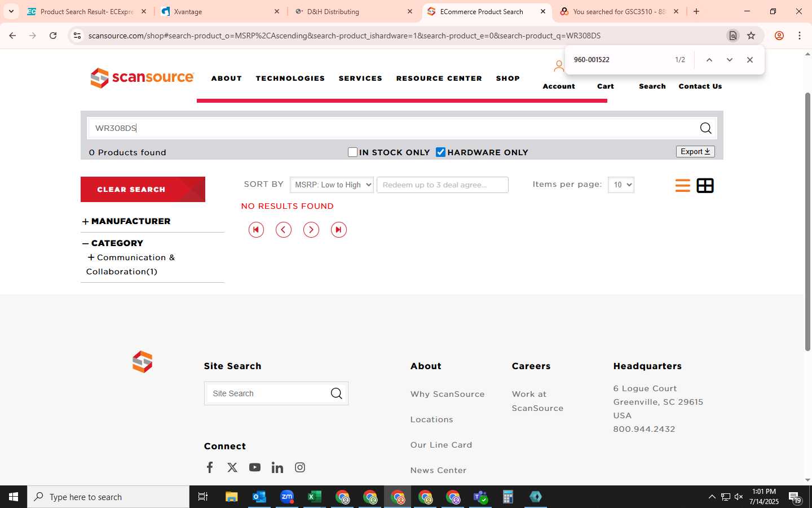Open Windows Start menu
The width and height of the screenshot is (812, 508).
[x=14, y=497]
